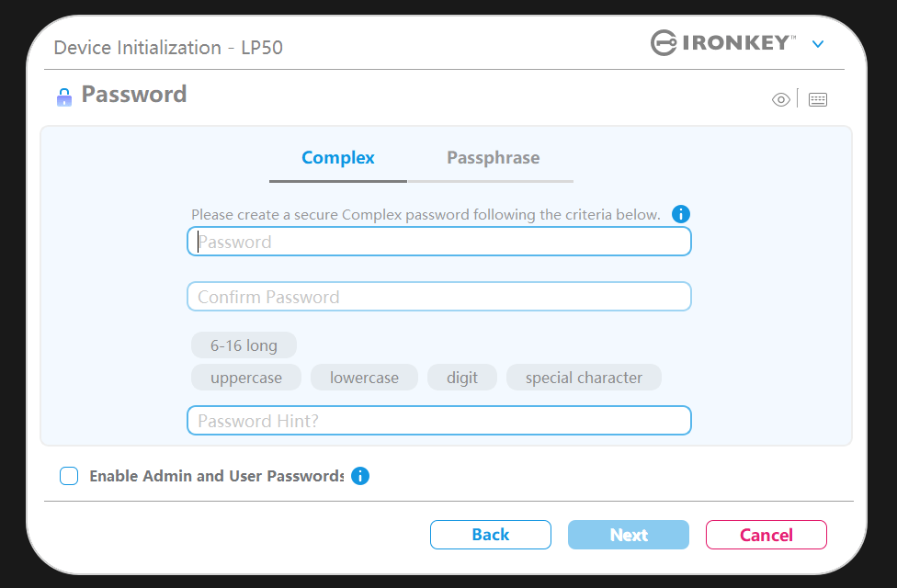This screenshot has width=897, height=588.
Task: Focus the Password input field
Action: pos(439,242)
